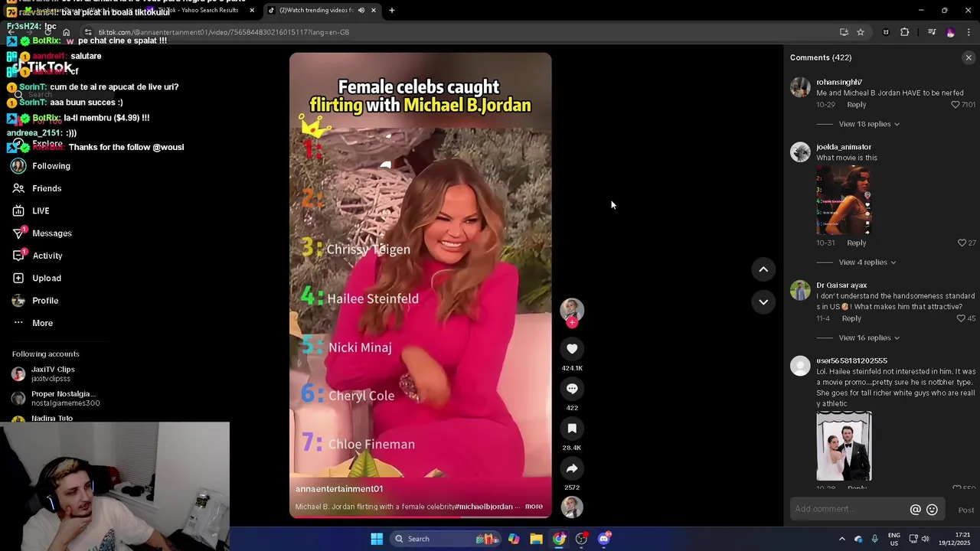
Task: Open Proper Nostalgia following account
Action: [x=55, y=398]
